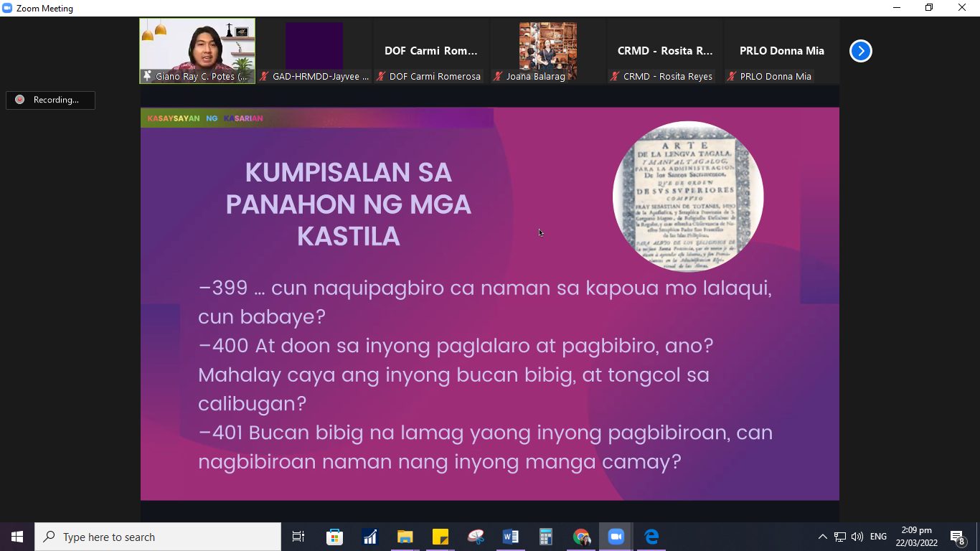This screenshot has height=551, width=980.
Task: Switch ENG input language indicator
Action: [878, 537]
